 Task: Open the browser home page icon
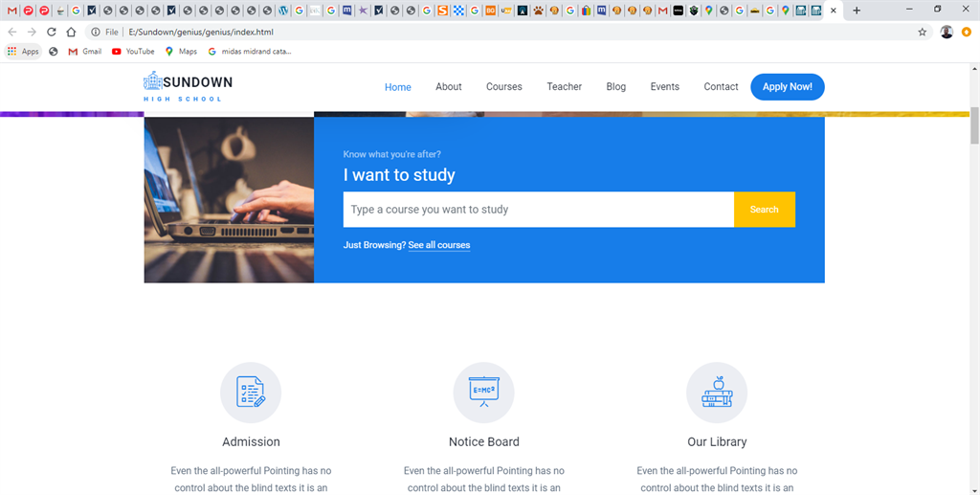pos(71,32)
